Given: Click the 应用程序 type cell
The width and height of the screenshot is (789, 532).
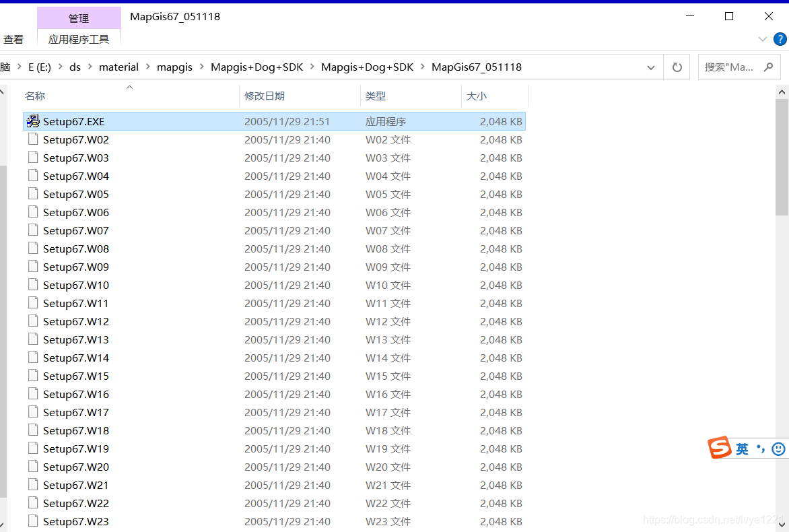Looking at the screenshot, I should point(386,121).
